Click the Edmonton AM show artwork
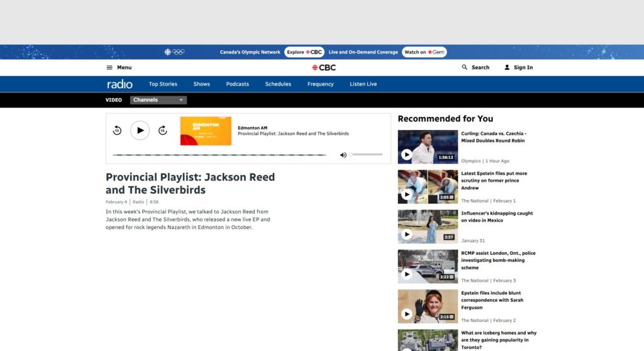Screen dimensions: 644x351 pyautogui.click(x=206, y=131)
